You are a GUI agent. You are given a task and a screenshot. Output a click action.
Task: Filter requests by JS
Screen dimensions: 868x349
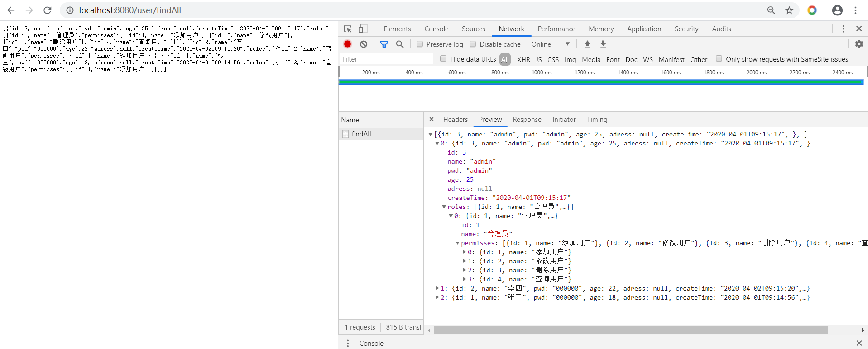pos(539,59)
